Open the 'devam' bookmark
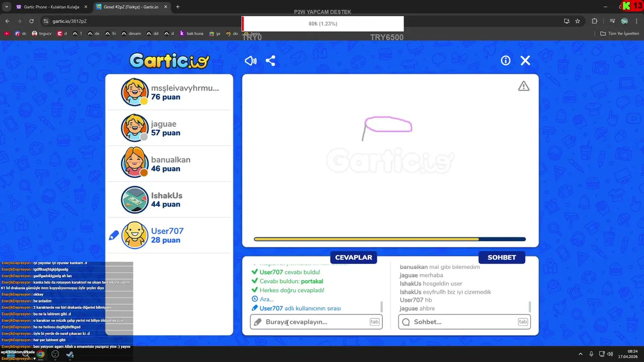644x362 pixels. pos(131,34)
